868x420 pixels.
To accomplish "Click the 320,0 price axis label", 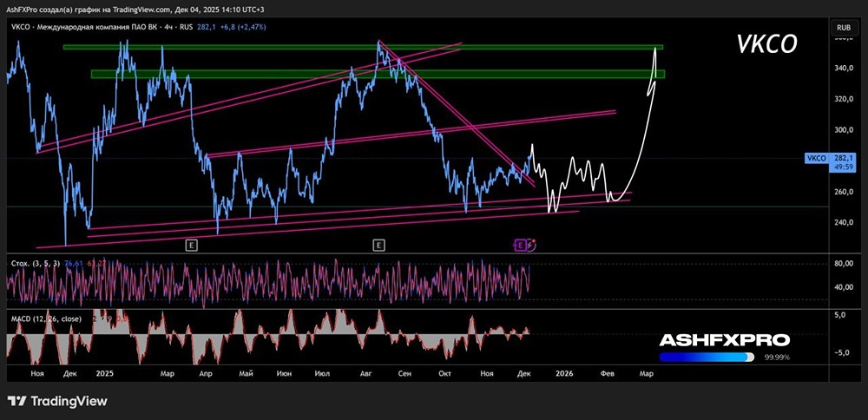I will coord(845,99).
